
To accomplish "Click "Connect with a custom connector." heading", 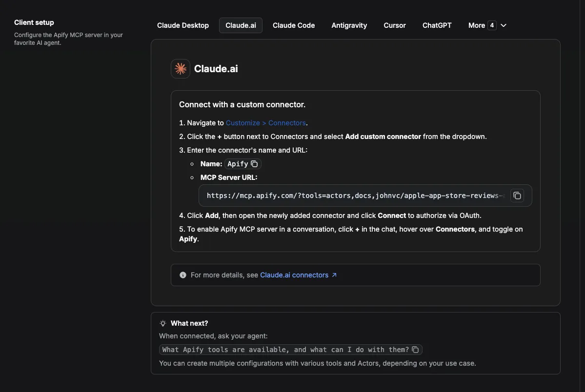I will pyautogui.click(x=242, y=104).
